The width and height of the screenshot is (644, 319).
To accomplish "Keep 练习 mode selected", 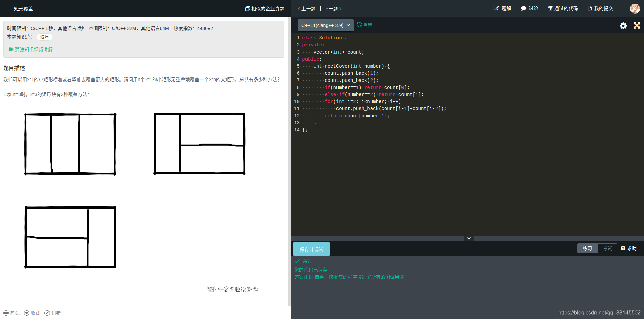I will click(587, 248).
